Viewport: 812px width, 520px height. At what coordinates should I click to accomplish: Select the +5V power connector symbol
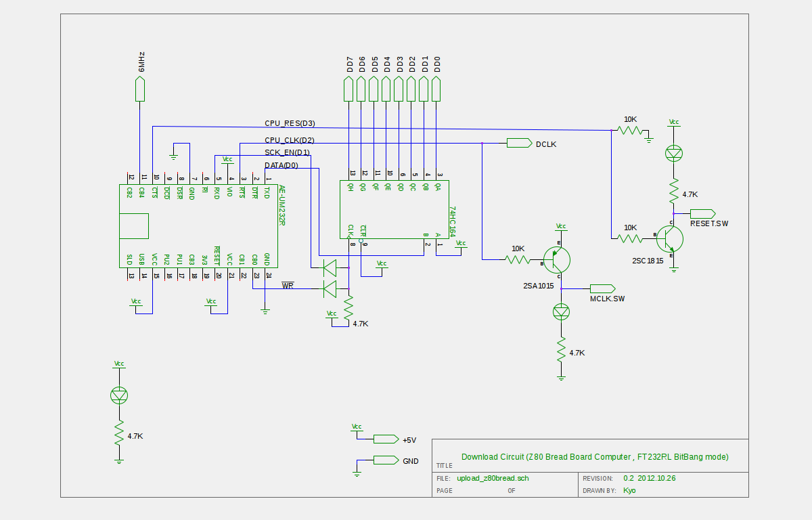tap(386, 439)
